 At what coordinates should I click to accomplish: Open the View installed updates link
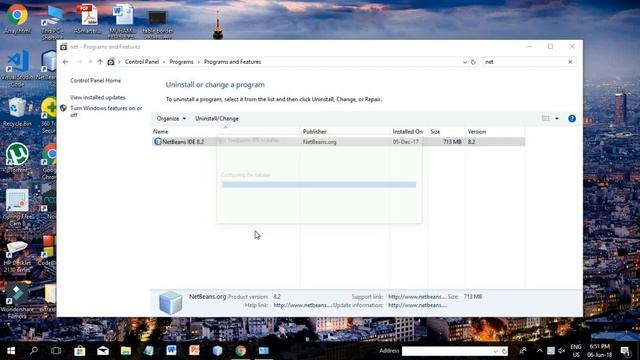(98, 97)
